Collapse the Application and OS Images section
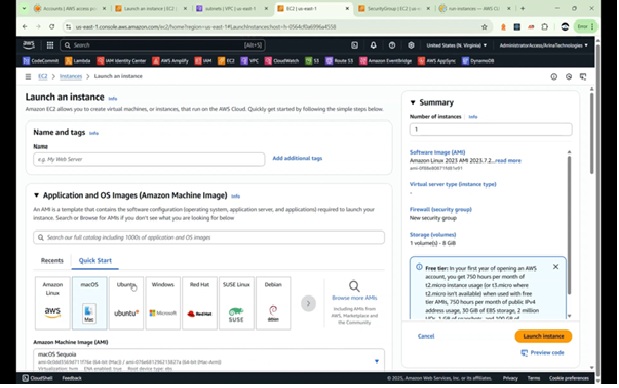The image size is (619, 388). (x=36, y=195)
